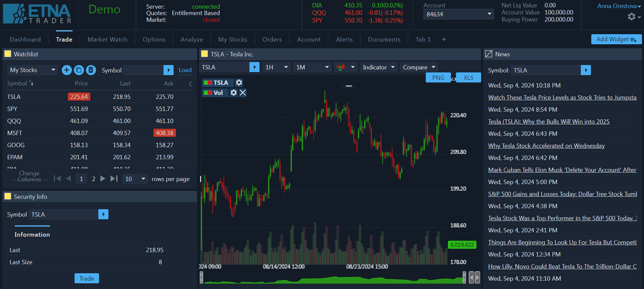The image size is (644, 289).
Task: Select the Information tab in Security Info
Action: (32, 235)
